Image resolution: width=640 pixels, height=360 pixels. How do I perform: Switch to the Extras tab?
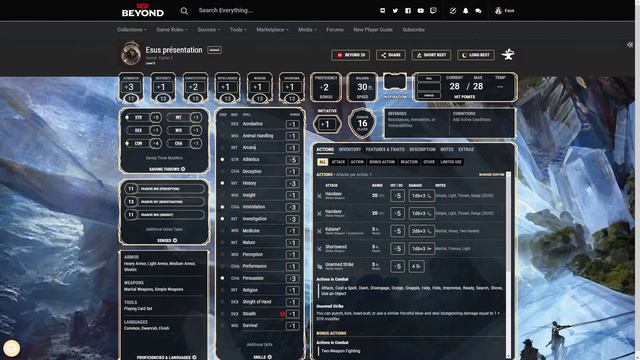(x=466, y=149)
